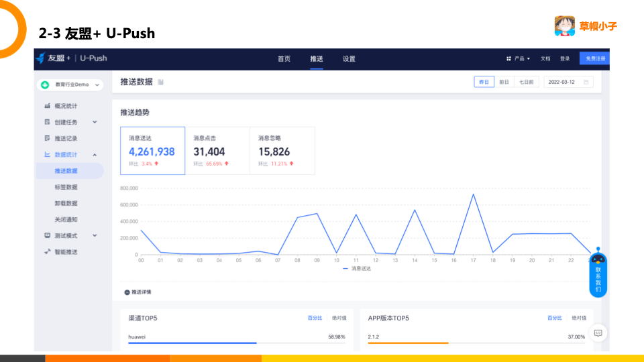
Task: Select 卸载数据 submenu item
Action: point(66,203)
